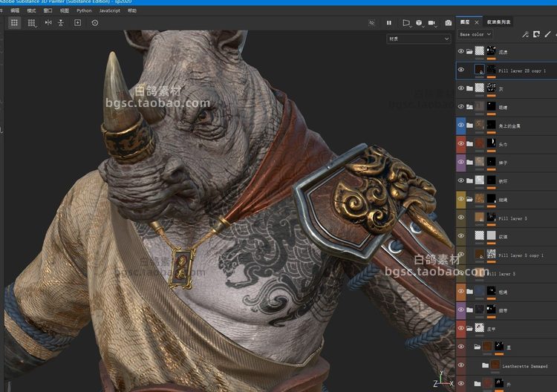Image resolution: width=557 pixels, height=392 pixels.
Task: Open the 编辑 menu
Action: pyautogui.click(x=15, y=10)
